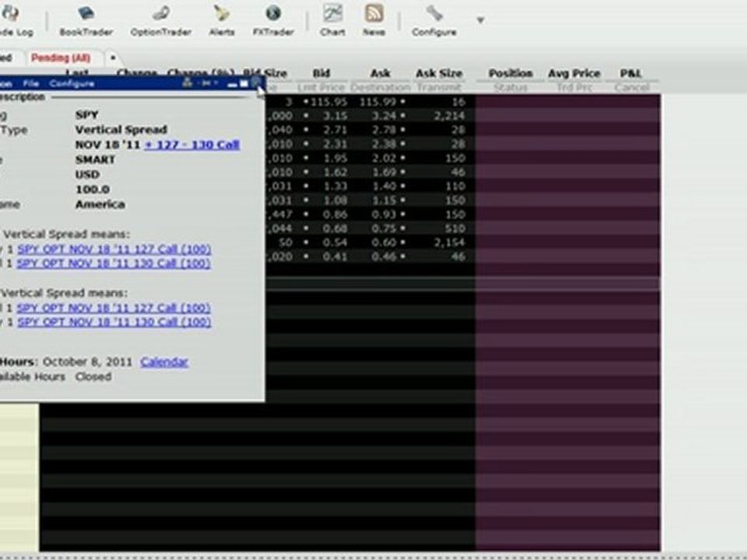This screenshot has width=747, height=560.
Task: Open first SPY NOV 18 '11 130 Call link
Action: (114, 264)
